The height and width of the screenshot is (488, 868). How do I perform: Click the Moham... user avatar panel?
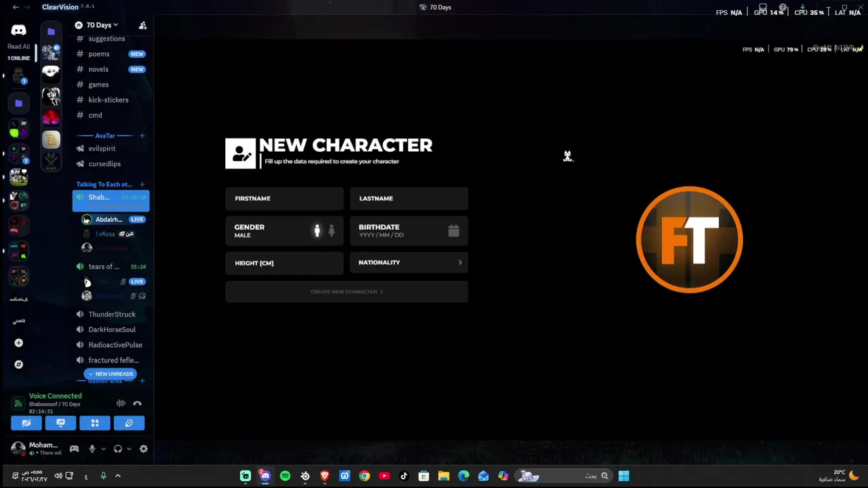point(36,449)
